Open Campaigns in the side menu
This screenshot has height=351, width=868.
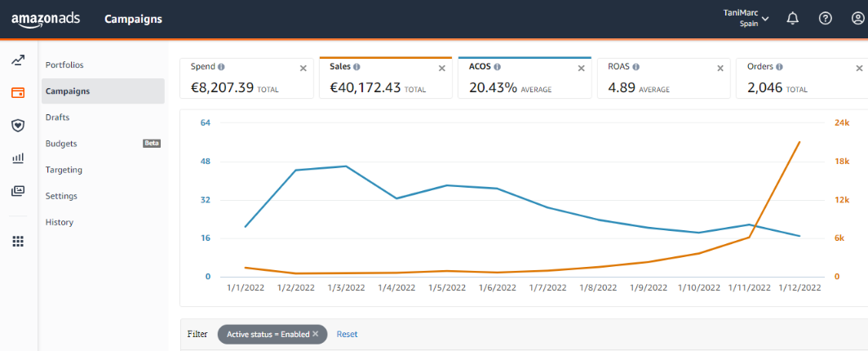(103, 91)
